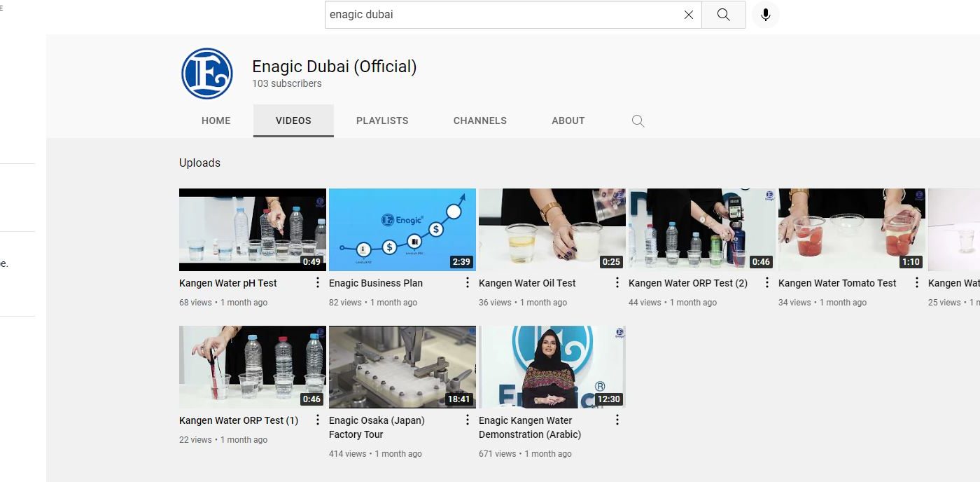Viewport: 980px width, 482px height.
Task: Click the 'Enagic Dubai (Official)' channel name
Action: coord(335,67)
